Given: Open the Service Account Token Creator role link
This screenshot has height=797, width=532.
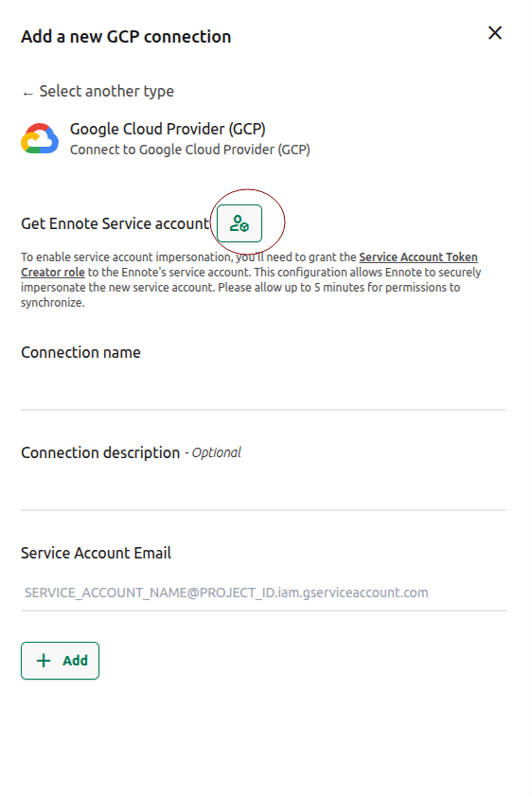Looking at the screenshot, I should tap(418, 257).
